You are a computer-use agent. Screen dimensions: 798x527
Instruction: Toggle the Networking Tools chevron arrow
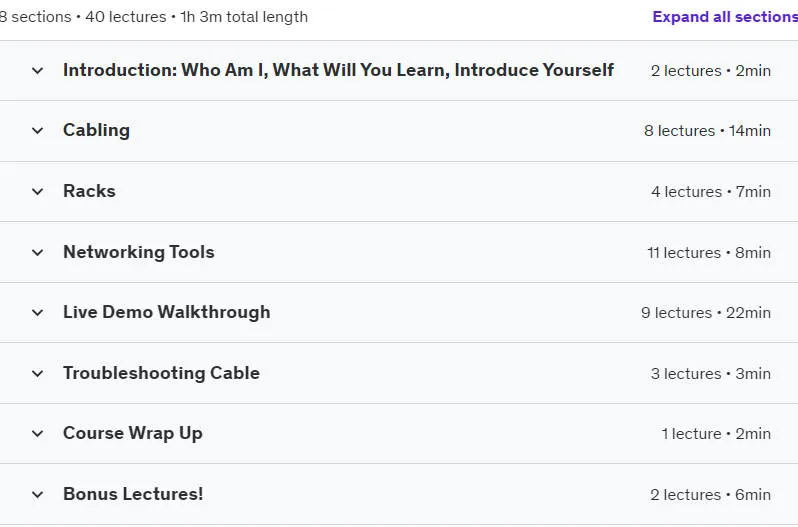click(x=38, y=252)
